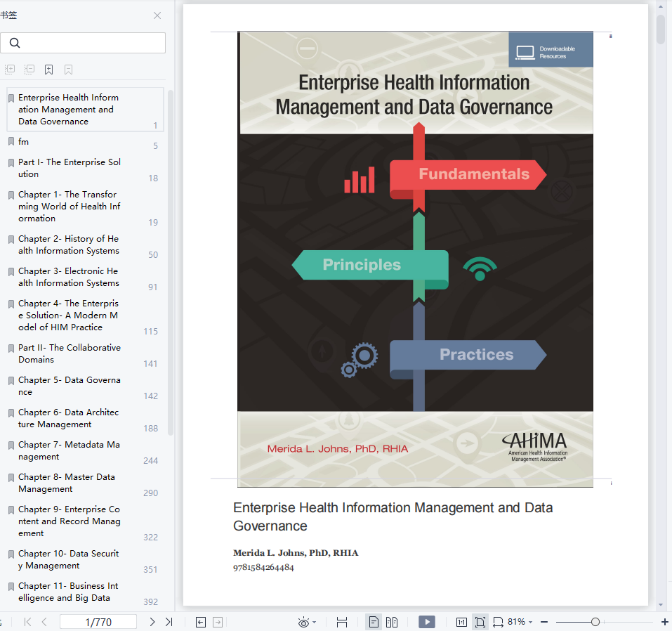
Task: Zoom out with the minus button
Action: click(x=544, y=622)
